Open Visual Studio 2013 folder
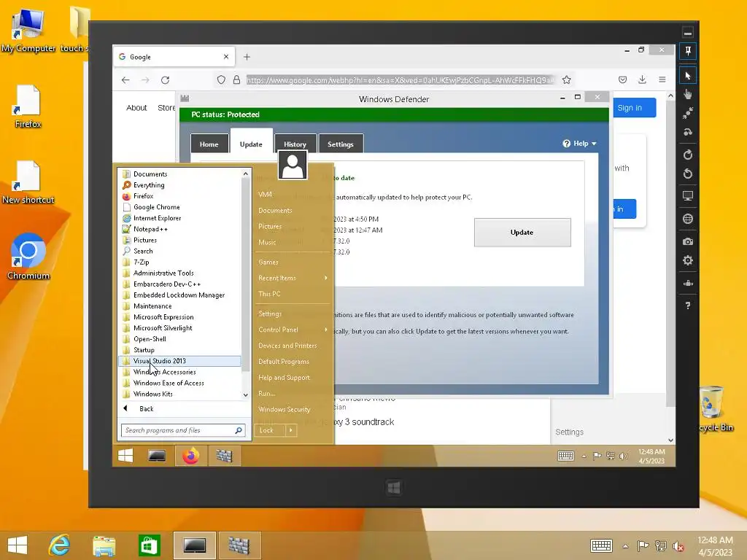 point(179,361)
